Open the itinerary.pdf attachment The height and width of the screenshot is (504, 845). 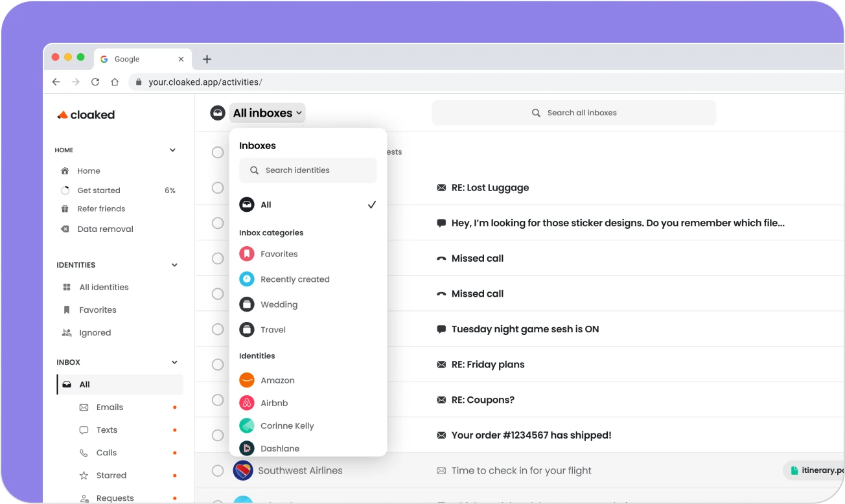tap(818, 470)
